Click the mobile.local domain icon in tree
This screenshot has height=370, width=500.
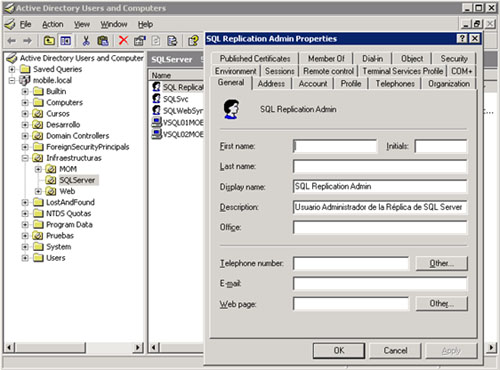(x=25, y=80)
